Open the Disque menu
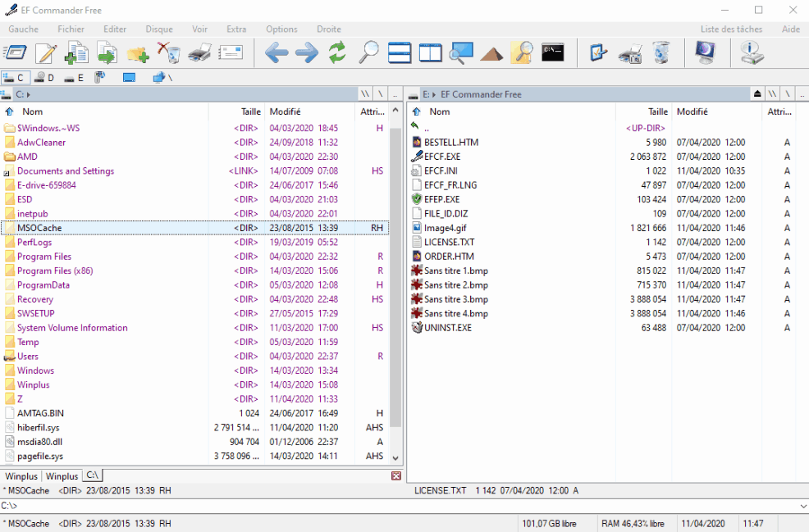The height and width of the screenshot is (532, 809). click(x=159, y=30)
